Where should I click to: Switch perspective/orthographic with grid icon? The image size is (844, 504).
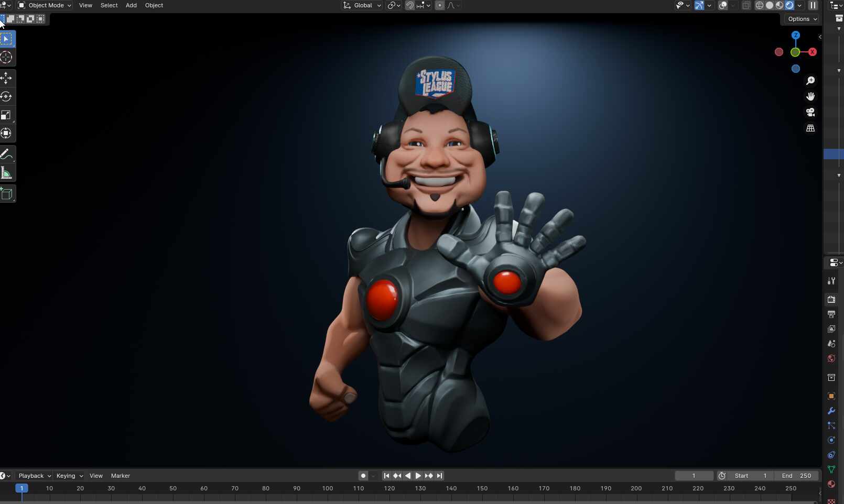pos(810,128)
